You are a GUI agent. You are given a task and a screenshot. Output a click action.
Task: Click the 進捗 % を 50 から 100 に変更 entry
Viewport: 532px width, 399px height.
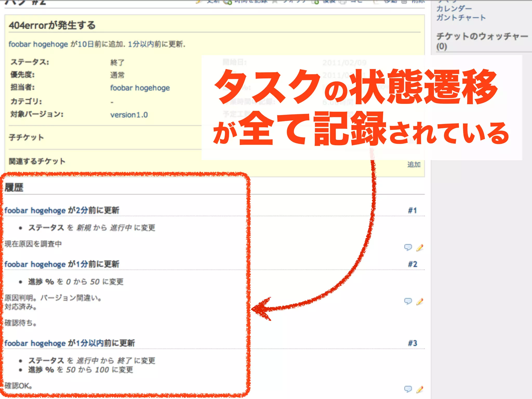coord(81,370)
